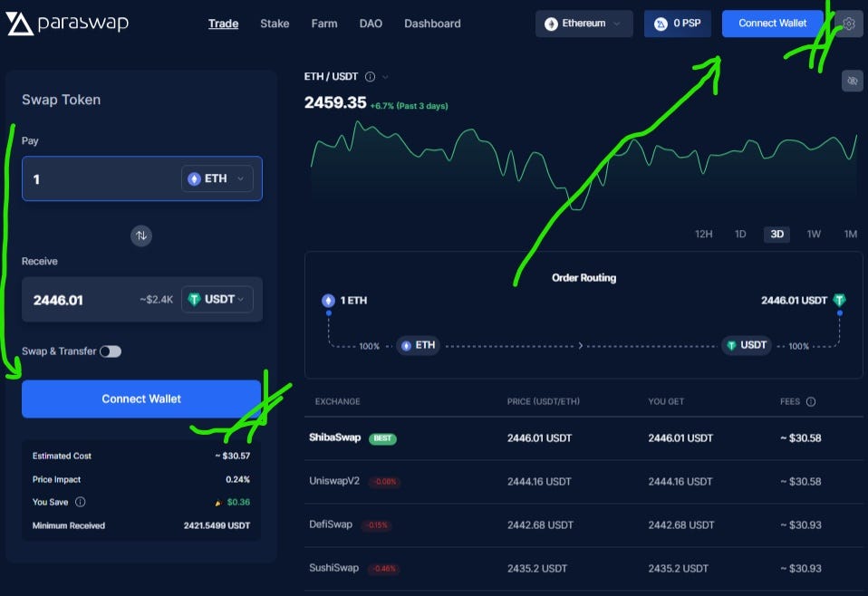Expand the Ethereum network dropdown
Screen dimensions: 868x596
click(584, 24)
